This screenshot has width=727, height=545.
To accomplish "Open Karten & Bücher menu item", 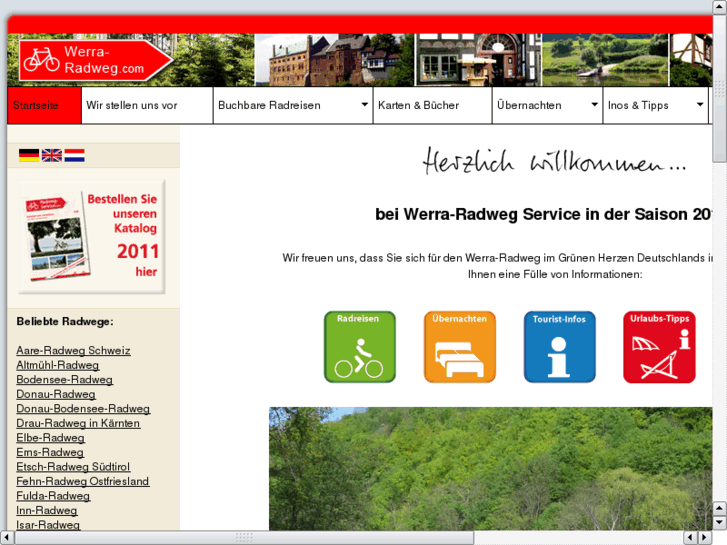I will point(433,105).
